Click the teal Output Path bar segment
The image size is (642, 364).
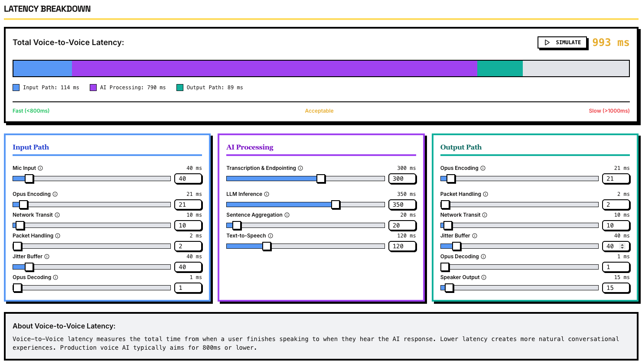(x=500, y=68)
